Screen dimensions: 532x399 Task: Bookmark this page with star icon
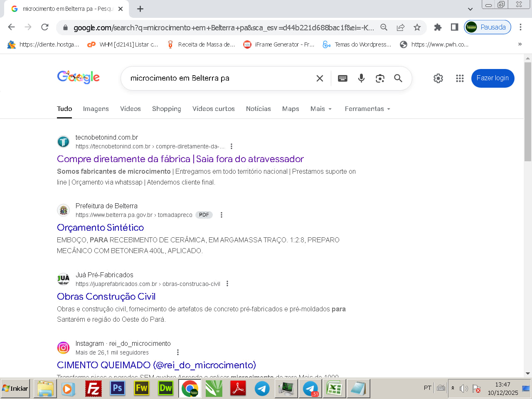tap(417, 27)
